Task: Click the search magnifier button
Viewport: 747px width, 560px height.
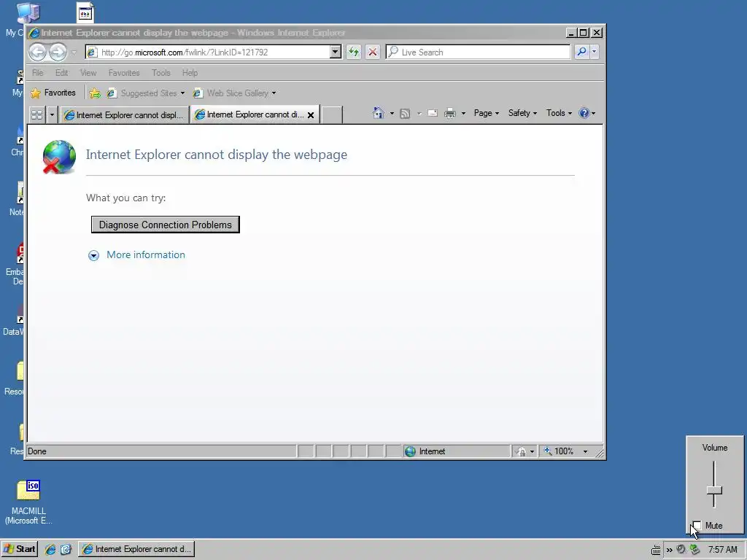Action: click(x=581, y=52)
